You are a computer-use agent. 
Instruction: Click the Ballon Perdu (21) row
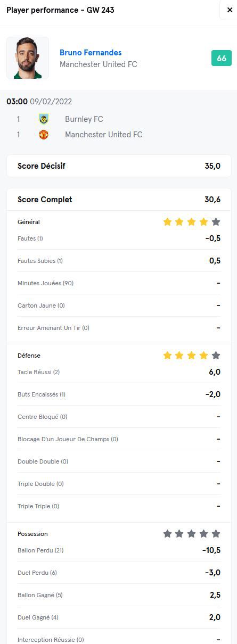click(x=119, y=550)
